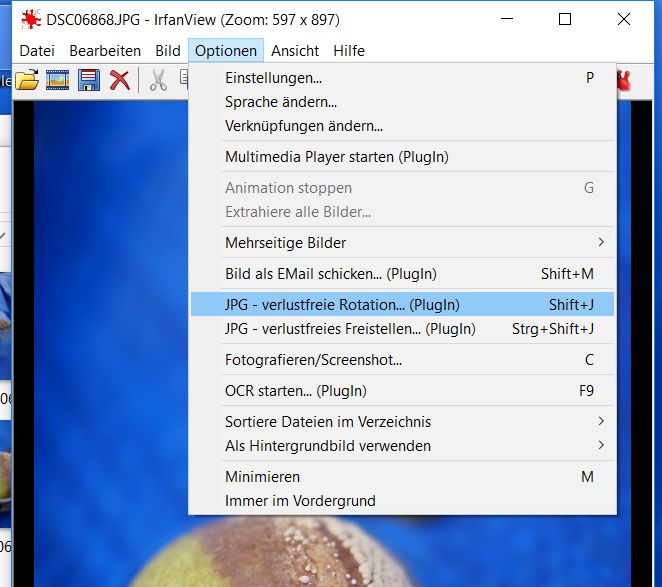
Task: Click the IrfanView title bar logo
Action: point(31,19)
